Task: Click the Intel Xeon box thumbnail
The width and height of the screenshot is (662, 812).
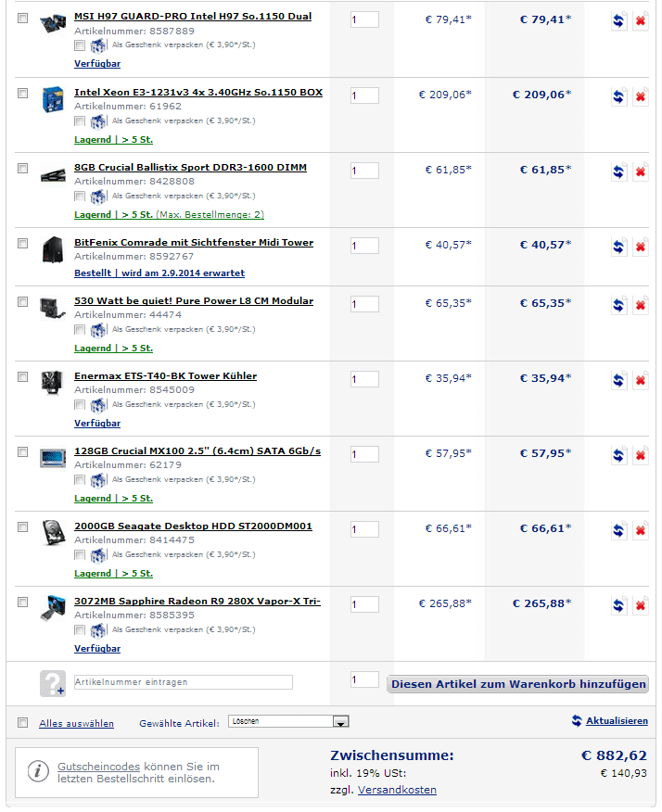Action: (x=53, y=99)
